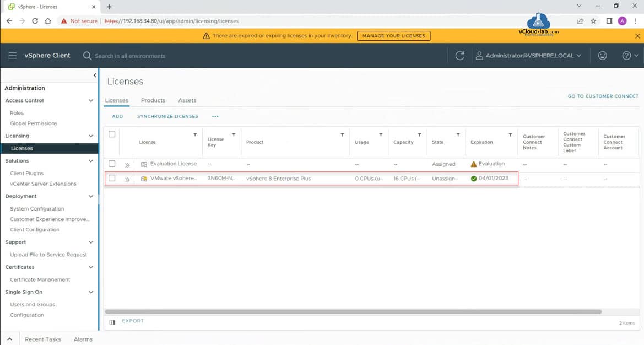Dismiss the expired licenses banner
The height and width of the screenshot is (345, 644).
pyautogui.click(x=637, y=36)
